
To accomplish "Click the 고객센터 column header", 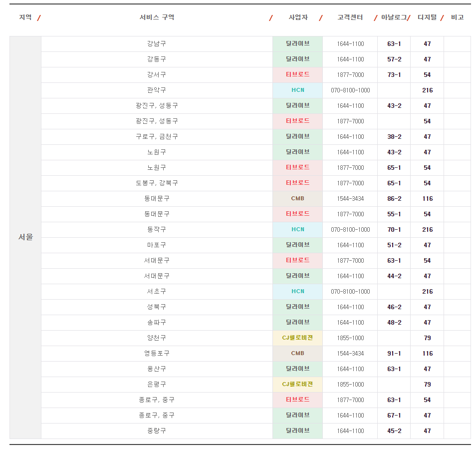I will (x=350, y=17).
